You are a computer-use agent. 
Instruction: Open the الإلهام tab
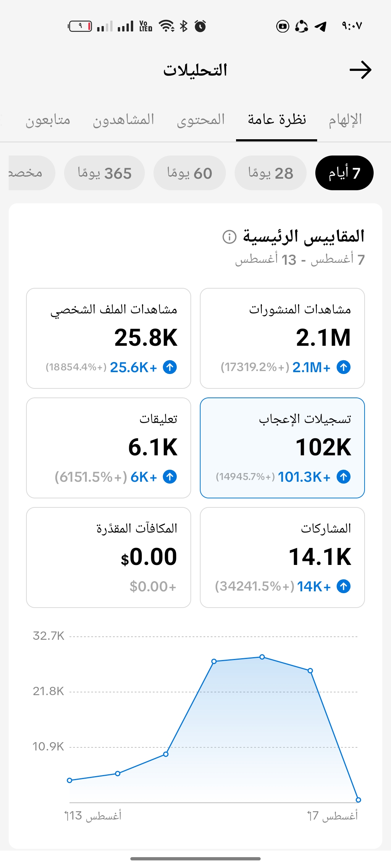tap(345, 120)
